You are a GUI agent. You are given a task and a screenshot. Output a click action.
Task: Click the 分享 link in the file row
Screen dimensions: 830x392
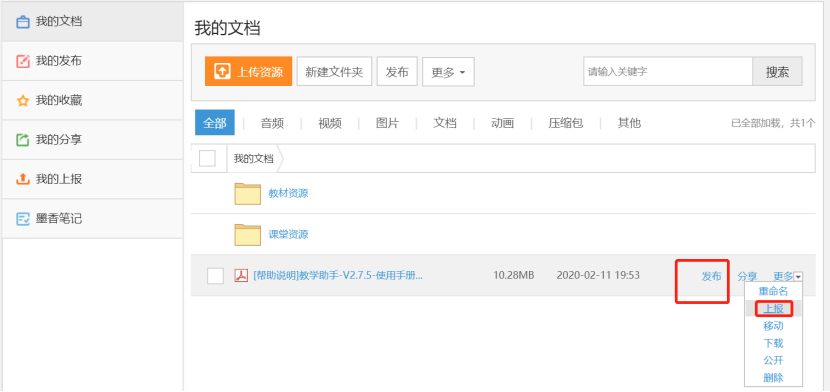pos(747,276)
